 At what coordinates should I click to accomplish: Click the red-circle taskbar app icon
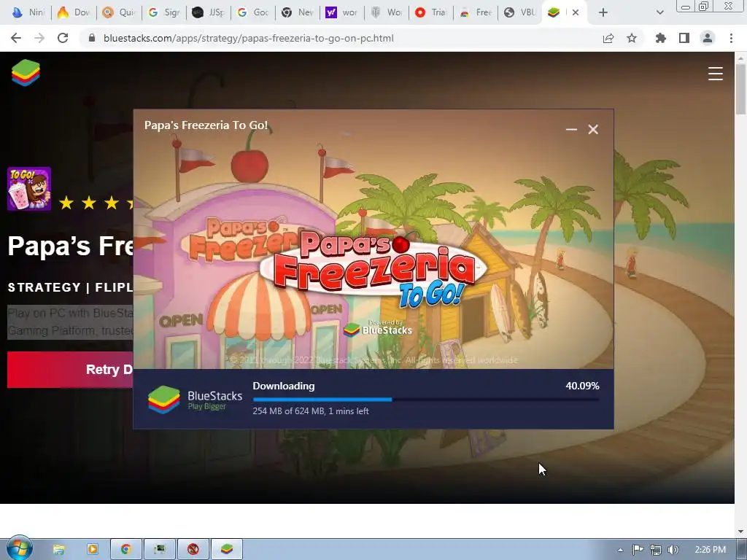[x=193, y=550]
